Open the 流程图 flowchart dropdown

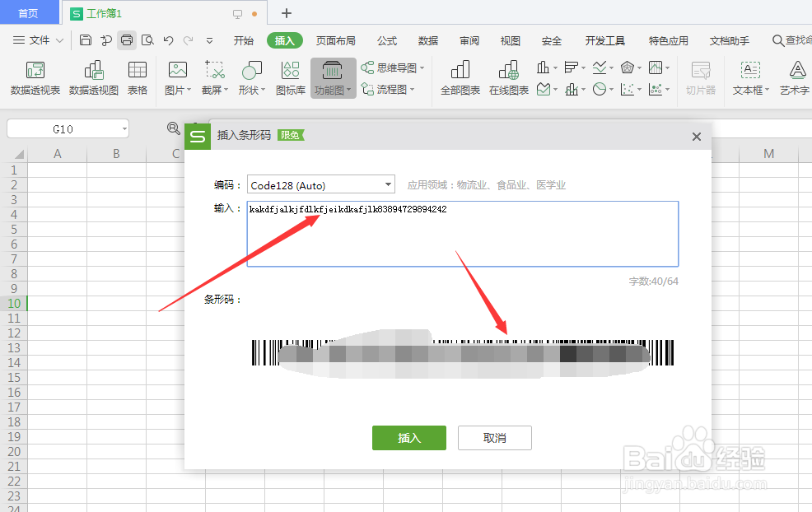[x=388, y=90]
